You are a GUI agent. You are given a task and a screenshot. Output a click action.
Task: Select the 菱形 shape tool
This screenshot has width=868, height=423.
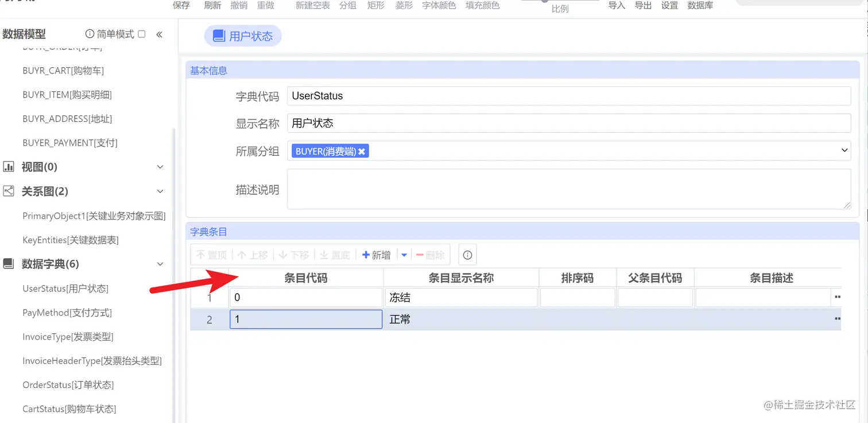point(404,5)
